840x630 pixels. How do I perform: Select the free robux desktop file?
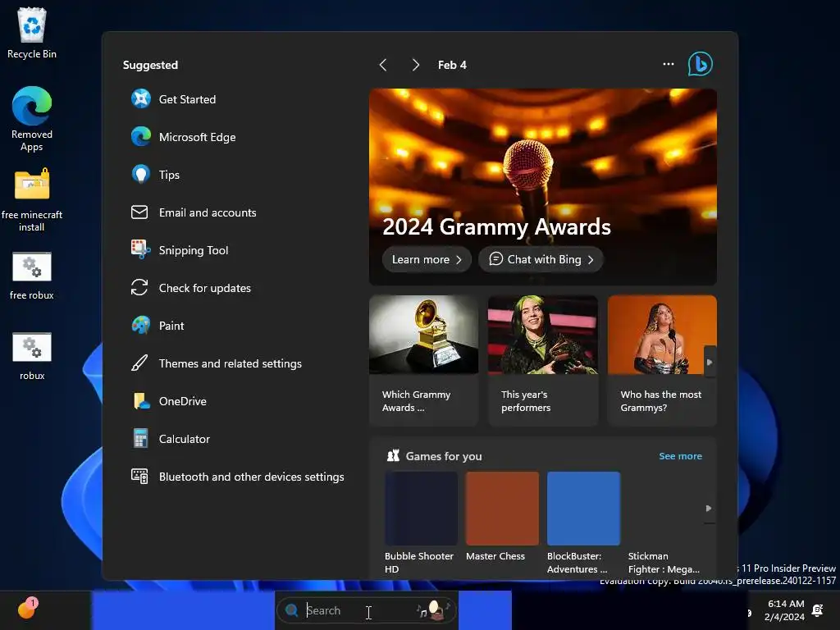pos(32,276)
